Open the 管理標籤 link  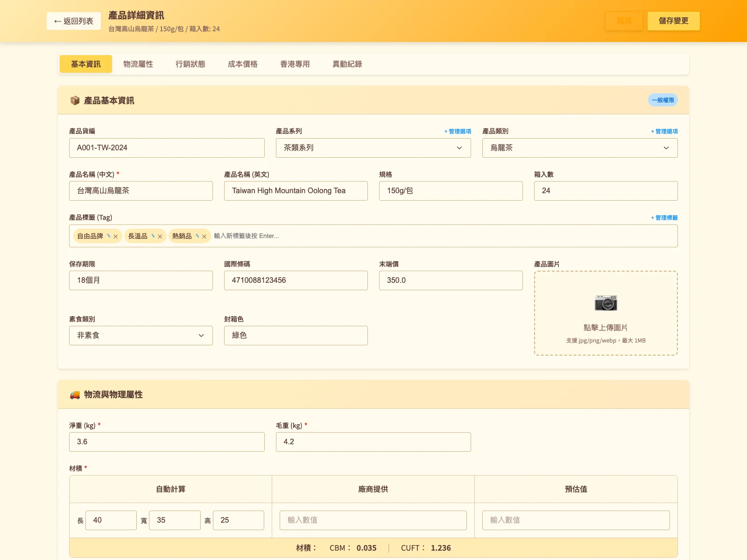click(664, 218)
